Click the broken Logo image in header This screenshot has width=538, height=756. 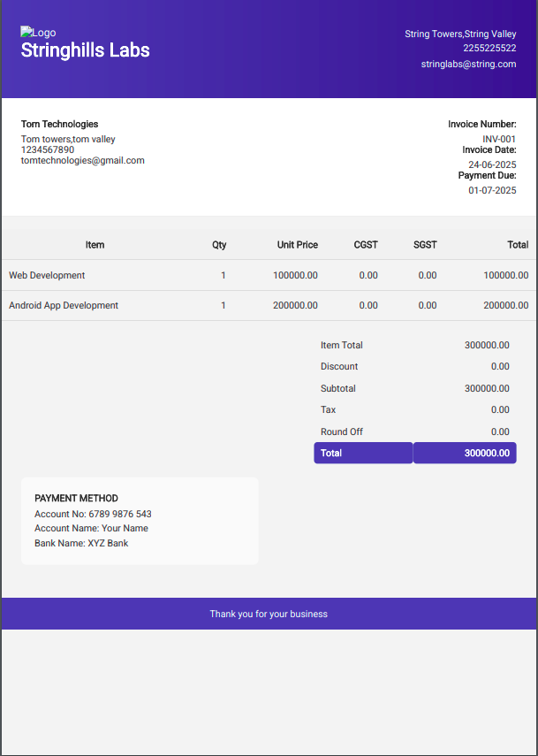[x=37, y=33]
